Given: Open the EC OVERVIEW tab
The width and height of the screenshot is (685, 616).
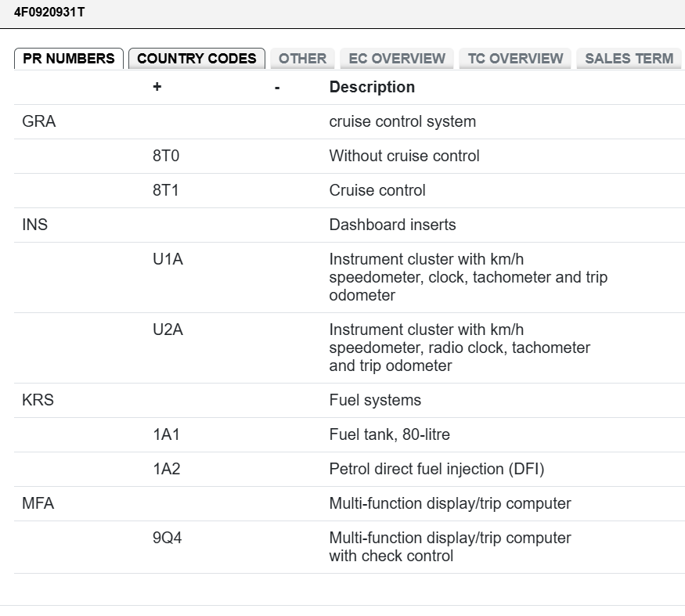Looking at the screenshot, I should [397, 59].
